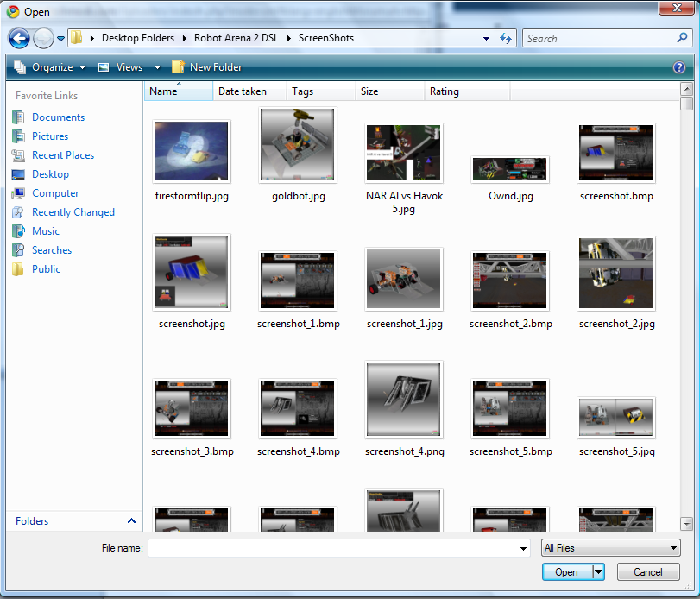
Task: Close the Open dialog
Action: click(x=677, y=7)
